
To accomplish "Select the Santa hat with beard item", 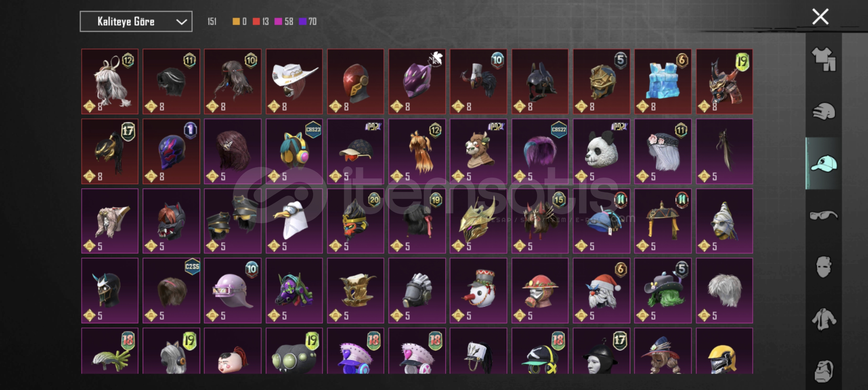I will (601, 290).
